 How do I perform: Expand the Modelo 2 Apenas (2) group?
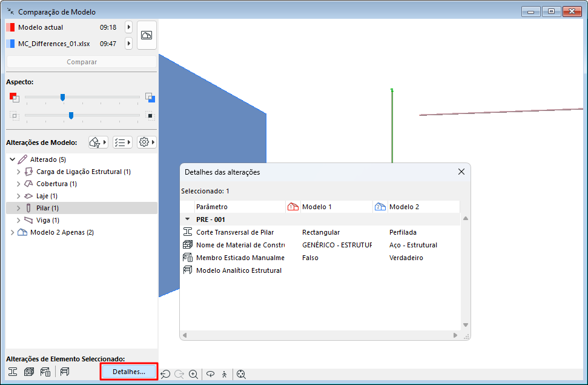(12, 232)
